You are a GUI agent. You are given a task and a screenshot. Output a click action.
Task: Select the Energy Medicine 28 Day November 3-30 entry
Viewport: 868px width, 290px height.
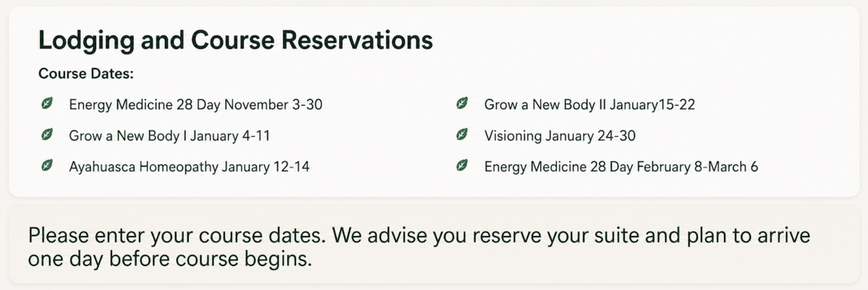(x=195, y=105)
